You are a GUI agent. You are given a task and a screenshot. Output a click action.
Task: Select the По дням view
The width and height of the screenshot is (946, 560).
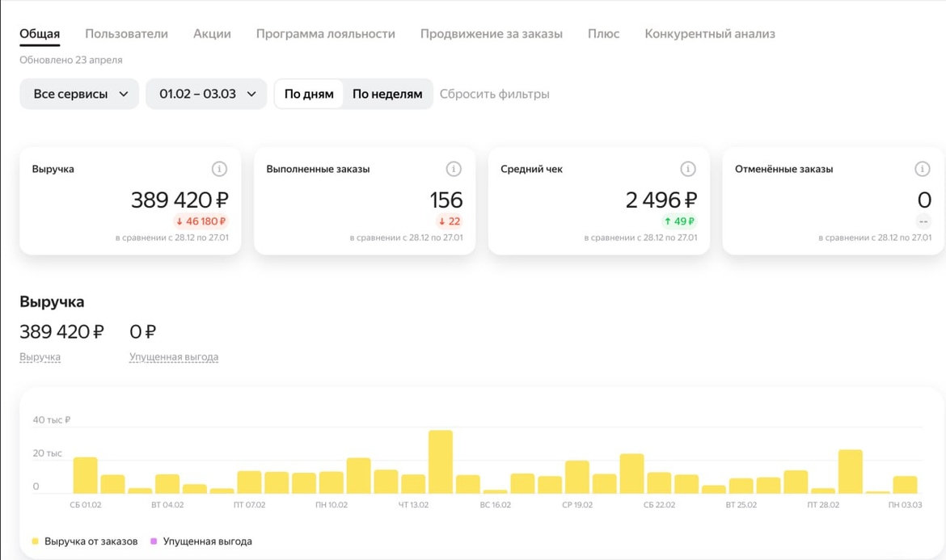click(x=309, y=94)
